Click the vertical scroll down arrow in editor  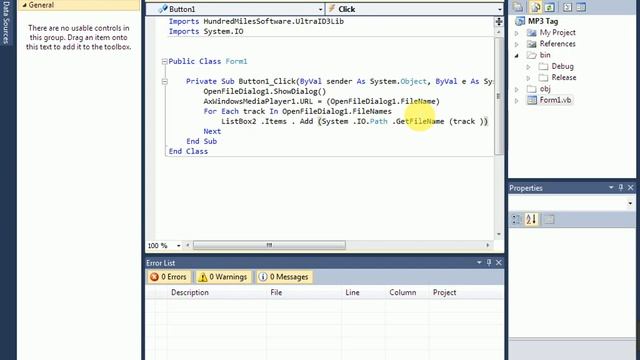click(x=499, y=234)
